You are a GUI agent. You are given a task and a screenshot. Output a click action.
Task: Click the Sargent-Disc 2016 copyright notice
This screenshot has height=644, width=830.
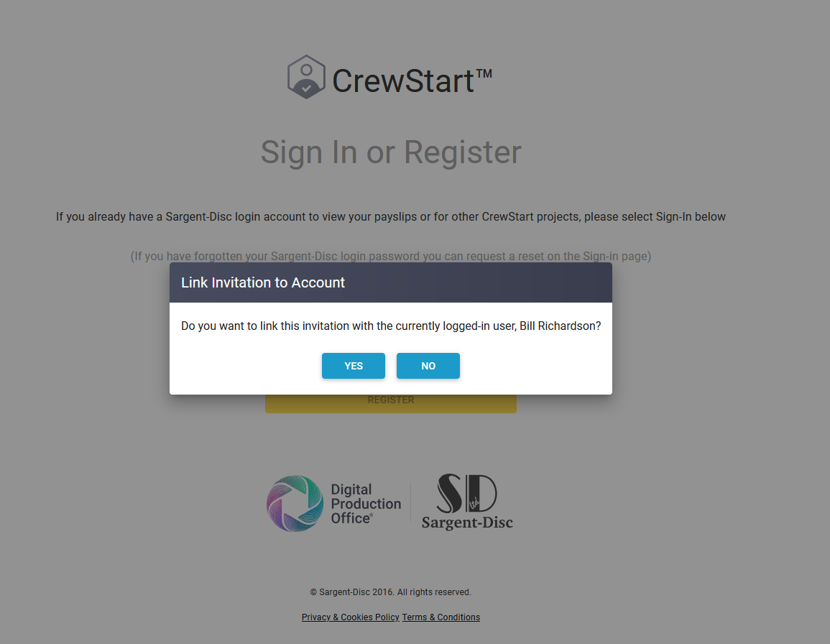[x=391, y=592]
